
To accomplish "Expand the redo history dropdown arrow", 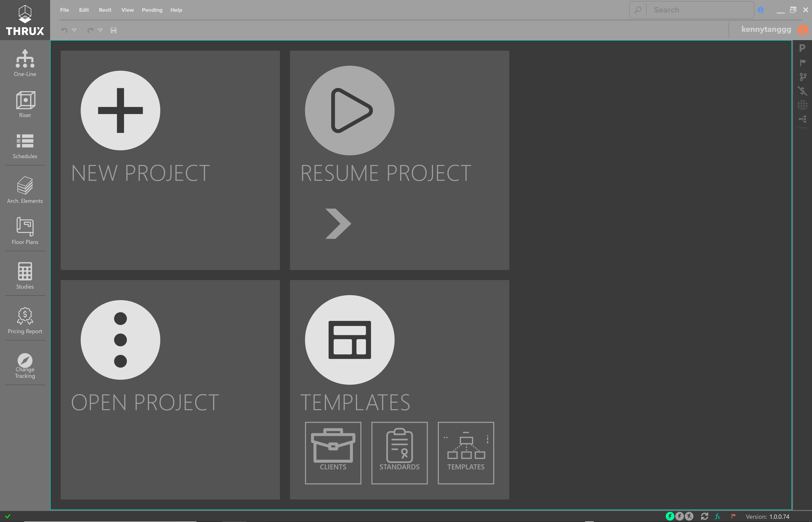I will [100, 30].
